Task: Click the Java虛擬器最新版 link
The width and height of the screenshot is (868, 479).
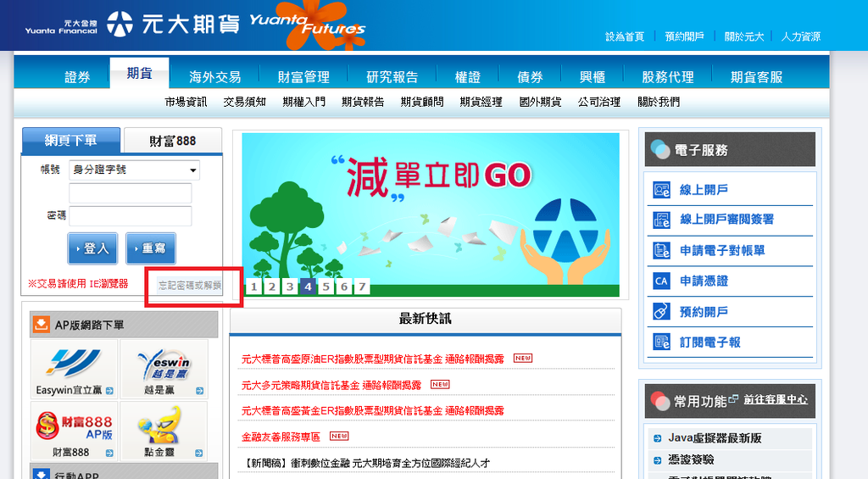Action: 715,438
